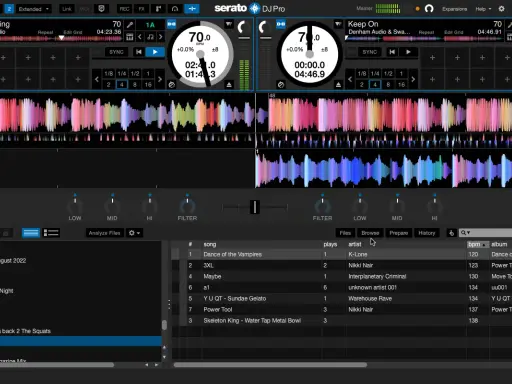Jump right deck to track start

point(392,52)
